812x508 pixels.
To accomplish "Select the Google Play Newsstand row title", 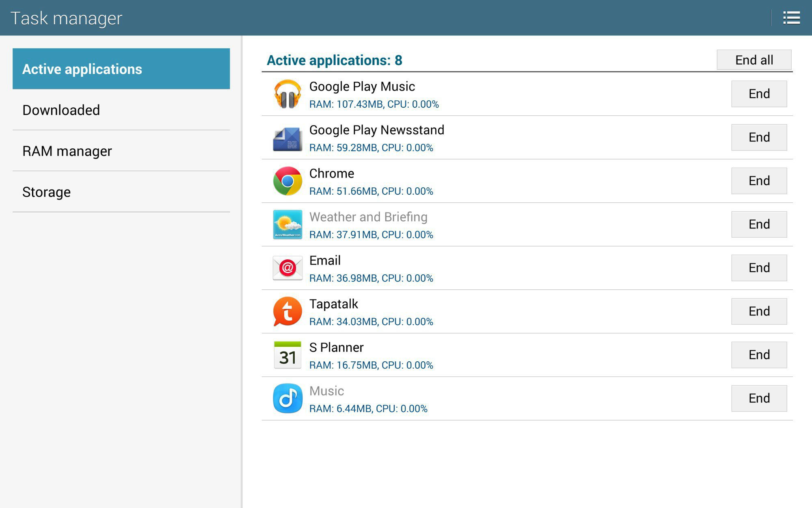I will (376, 130).
